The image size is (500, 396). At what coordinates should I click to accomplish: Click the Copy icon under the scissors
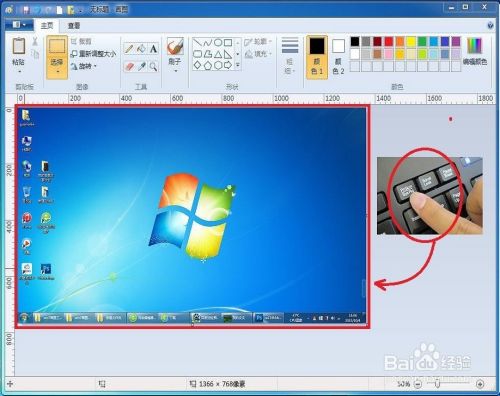click(35, 54)
